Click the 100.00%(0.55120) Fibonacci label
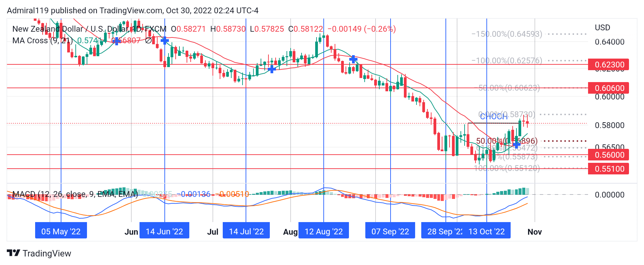The height and width of the screenshot is (265, 644). click(507, 168)
